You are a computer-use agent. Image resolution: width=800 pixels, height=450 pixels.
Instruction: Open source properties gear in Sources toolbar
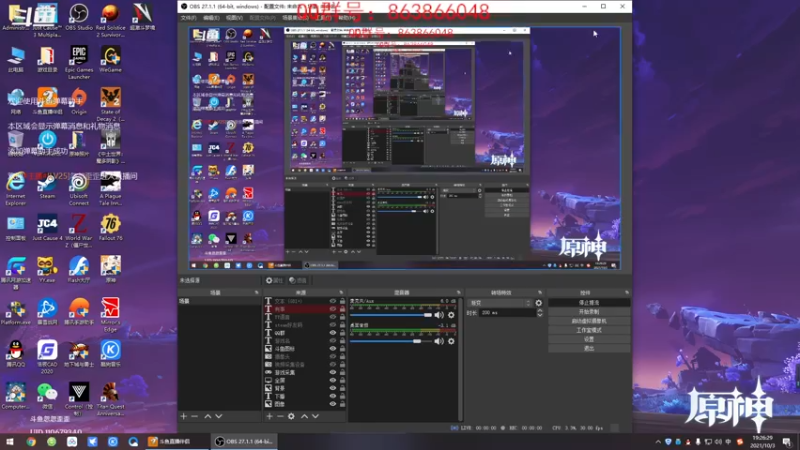click(291, 416)
